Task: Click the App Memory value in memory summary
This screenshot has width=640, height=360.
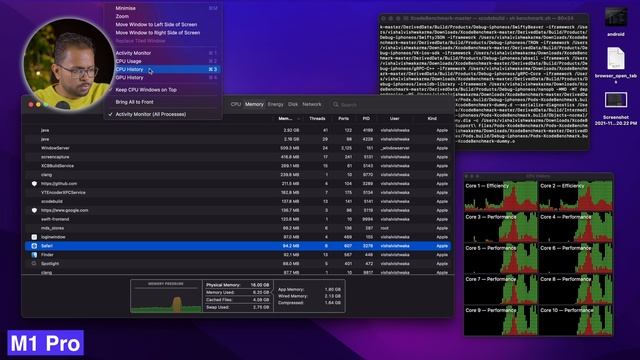Action: [x=332, y=289]
